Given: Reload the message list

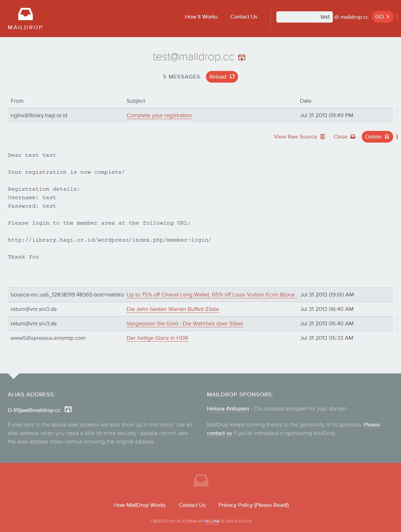Looking at the screenshot, I should [222, 77].
